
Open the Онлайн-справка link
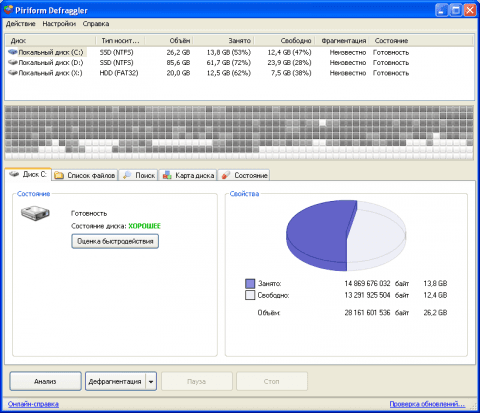[x=33, y=404]
